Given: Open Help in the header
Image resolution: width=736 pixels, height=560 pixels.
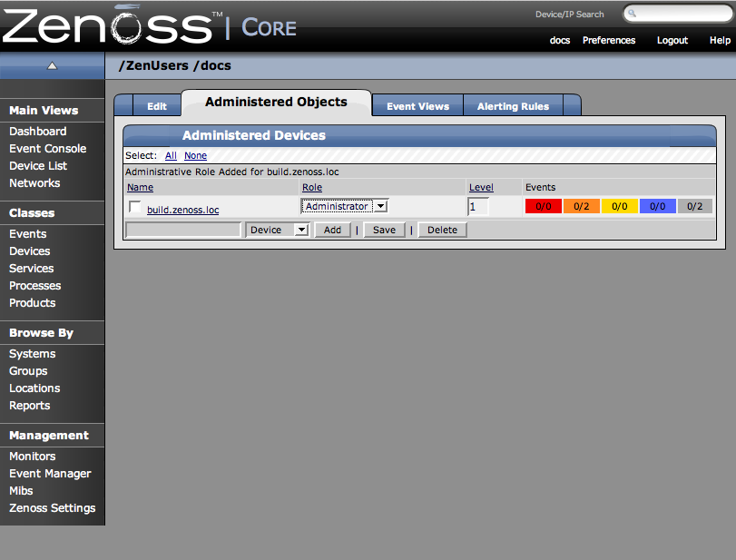Looking at the screenshot, I should click(720, 40).
